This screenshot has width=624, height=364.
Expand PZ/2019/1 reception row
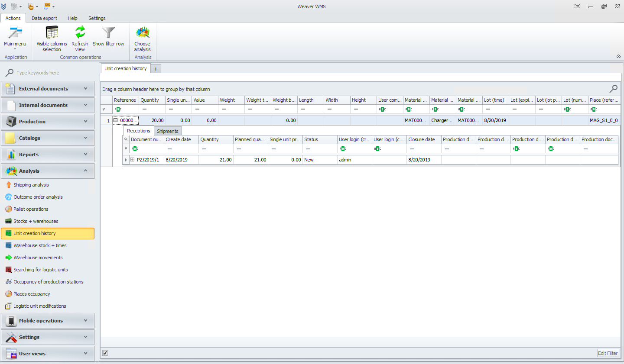pyautogui.click(x=133, y=160)
